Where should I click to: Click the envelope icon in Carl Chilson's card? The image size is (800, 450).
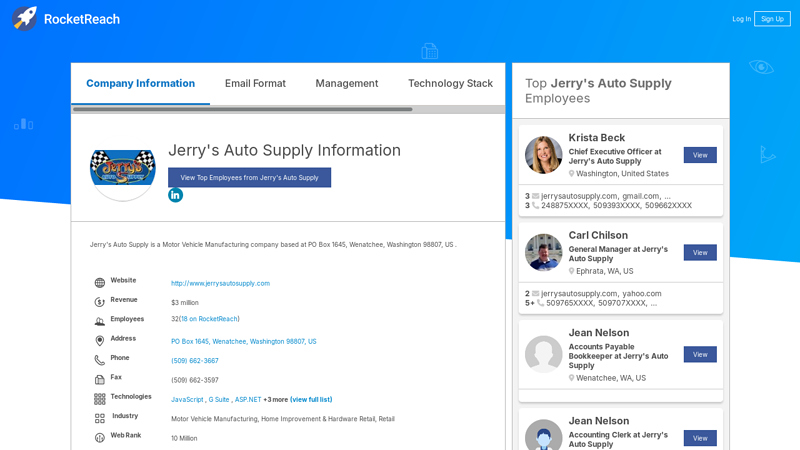point(536,293)
